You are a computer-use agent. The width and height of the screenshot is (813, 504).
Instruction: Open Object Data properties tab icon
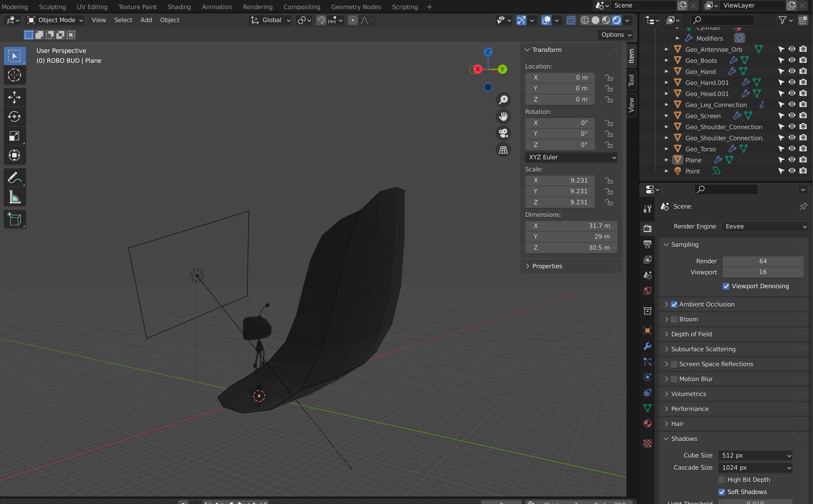(647, 408)
